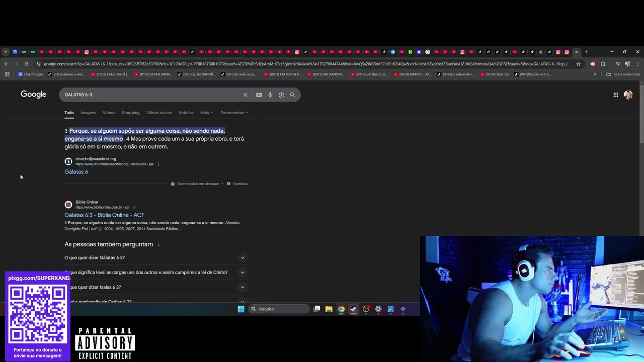
Task: Select the Tudo results tab
Action: [x=69, y=113]
